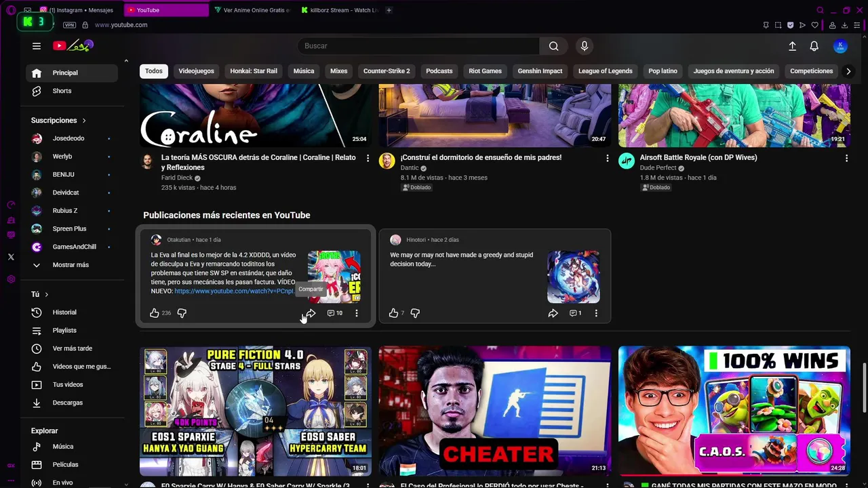The height and width of the screenshot is (488, 868).
Task: Open the browser profile icon
Action: coord(832,25)
